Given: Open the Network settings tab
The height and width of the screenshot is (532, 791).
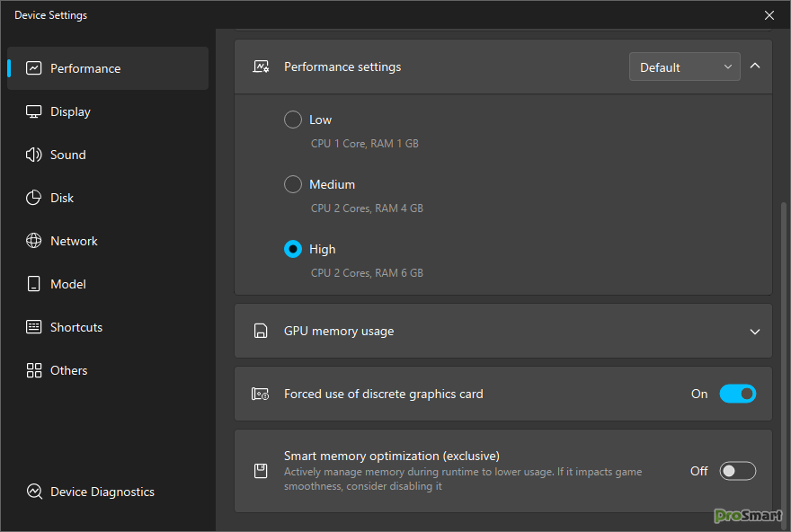Looking at the screenshot, I should [x=74, y=241].
